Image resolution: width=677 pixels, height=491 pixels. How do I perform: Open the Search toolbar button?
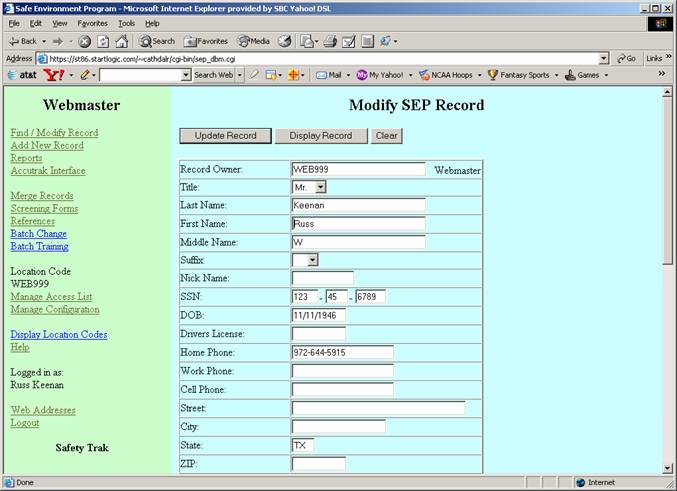pyautogui.click(x=157, y=41)
